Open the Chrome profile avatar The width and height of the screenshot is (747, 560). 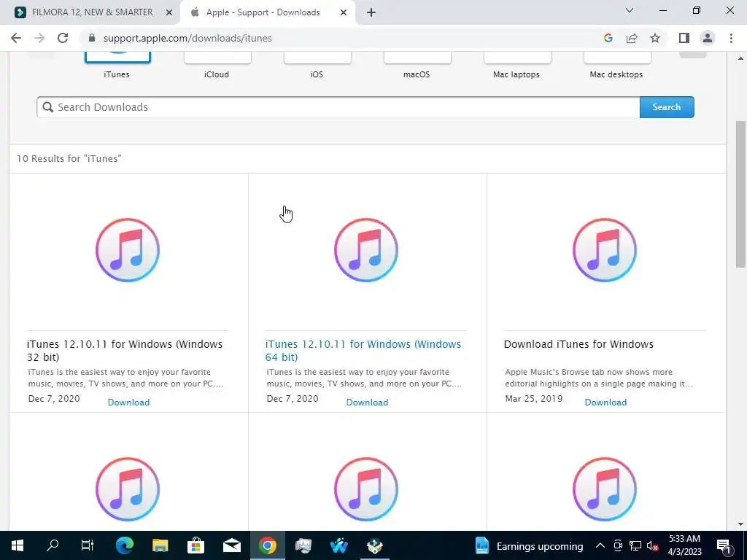coord(708,38)
